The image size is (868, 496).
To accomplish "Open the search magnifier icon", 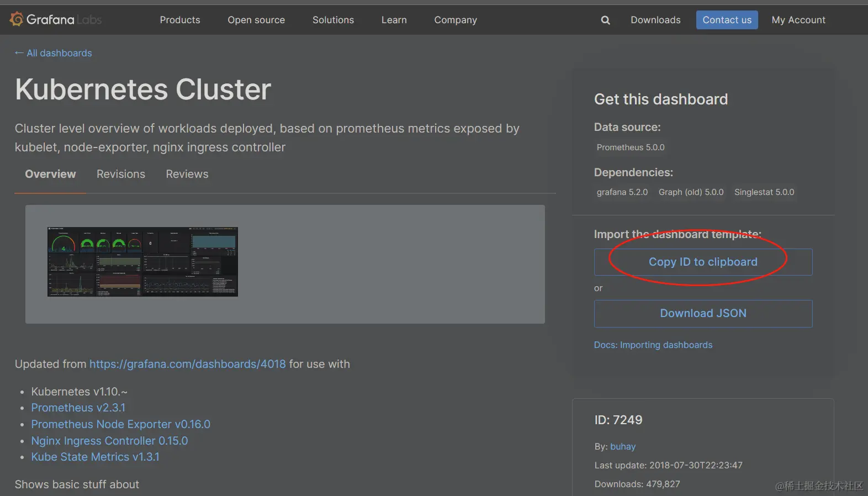I will [606, 20].
